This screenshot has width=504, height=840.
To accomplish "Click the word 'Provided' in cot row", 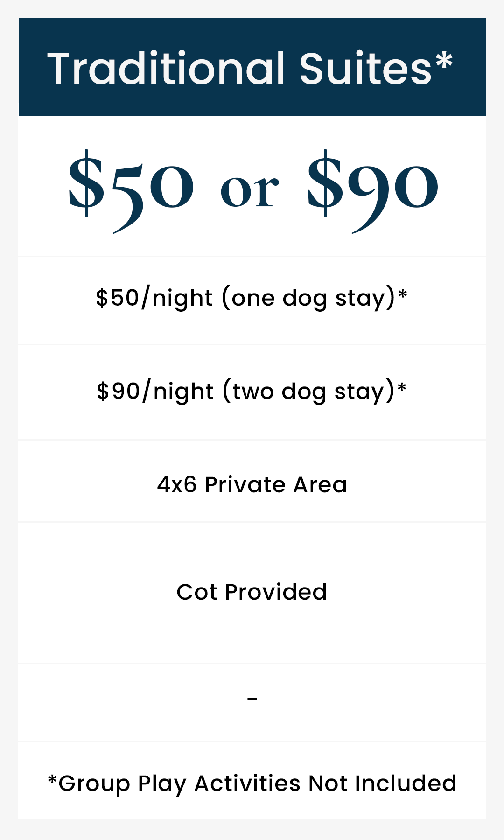I will [276, 592].
